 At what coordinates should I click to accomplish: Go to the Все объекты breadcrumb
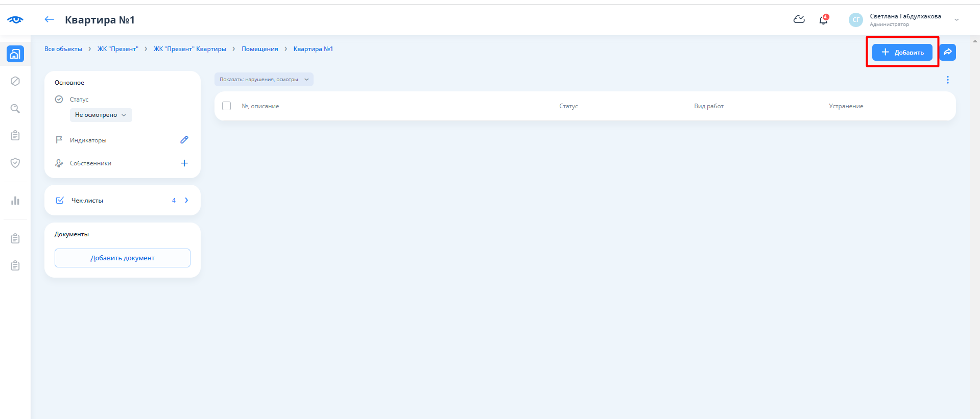tap(63, 49)
